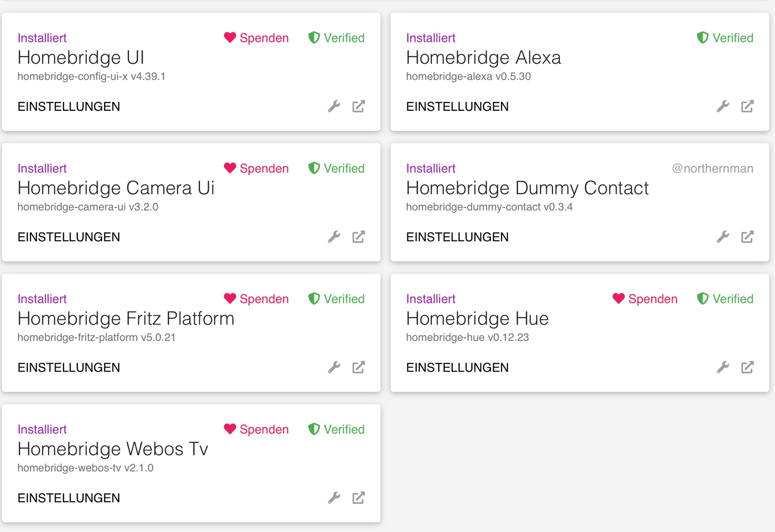Click Spenden link on Homebridge UI card
775x532 pixels.
coord(264,38)
